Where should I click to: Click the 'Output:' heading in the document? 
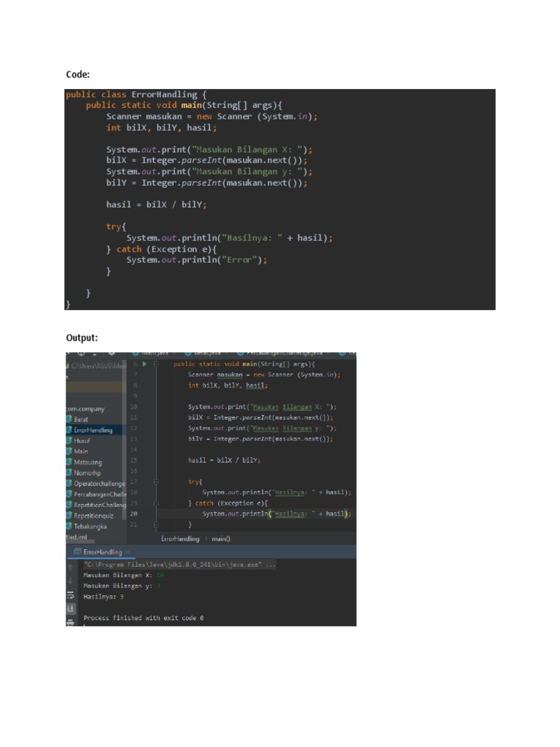tap(82, 338)
